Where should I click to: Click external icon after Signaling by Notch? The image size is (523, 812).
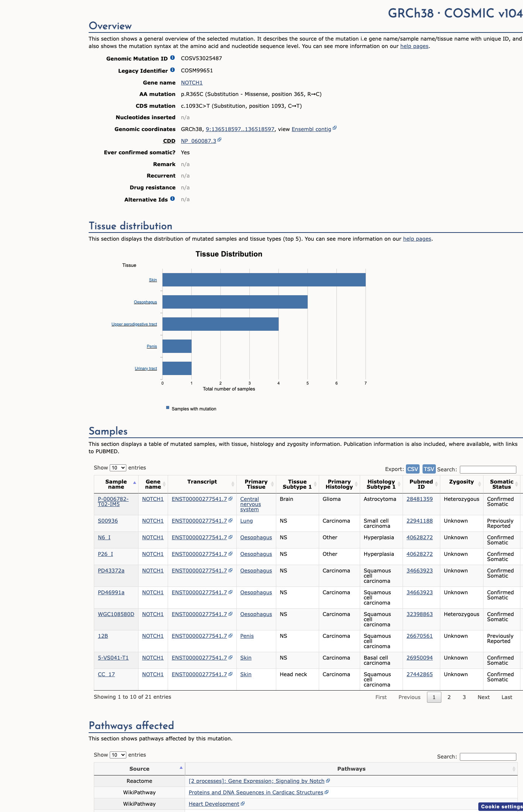328,781
